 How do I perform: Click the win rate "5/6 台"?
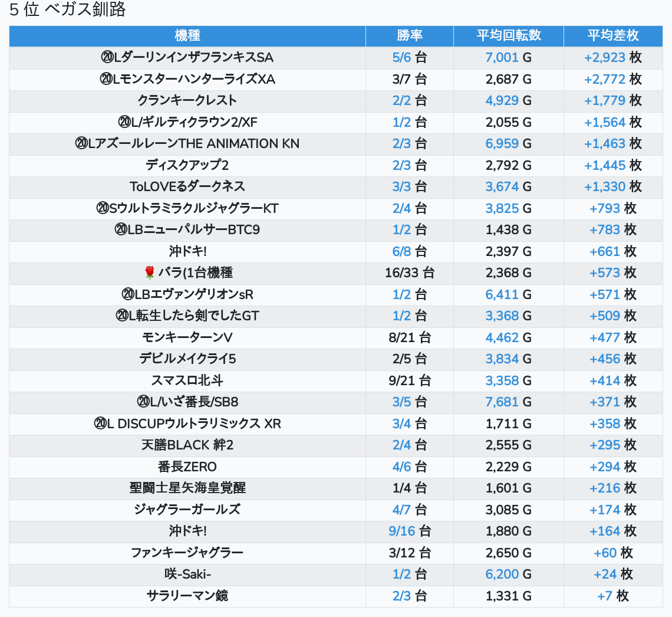click(x=410, y=57)
